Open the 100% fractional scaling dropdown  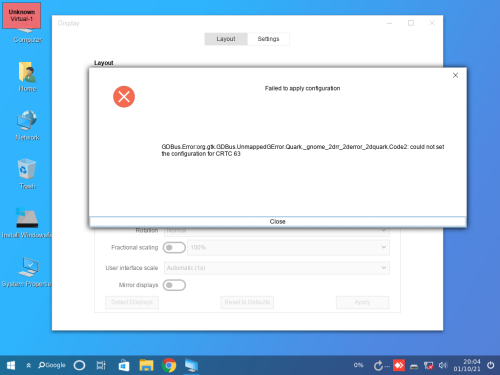coord(288,248)
